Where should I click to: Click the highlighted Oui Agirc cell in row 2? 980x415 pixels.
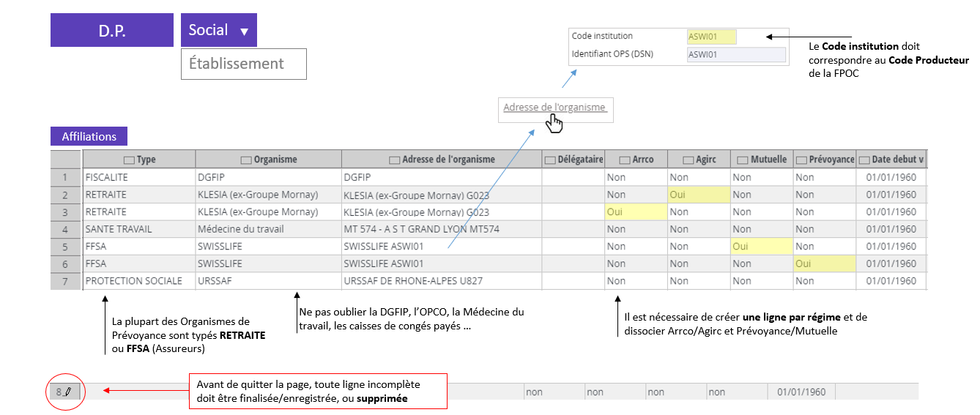(x=699, y=195)
